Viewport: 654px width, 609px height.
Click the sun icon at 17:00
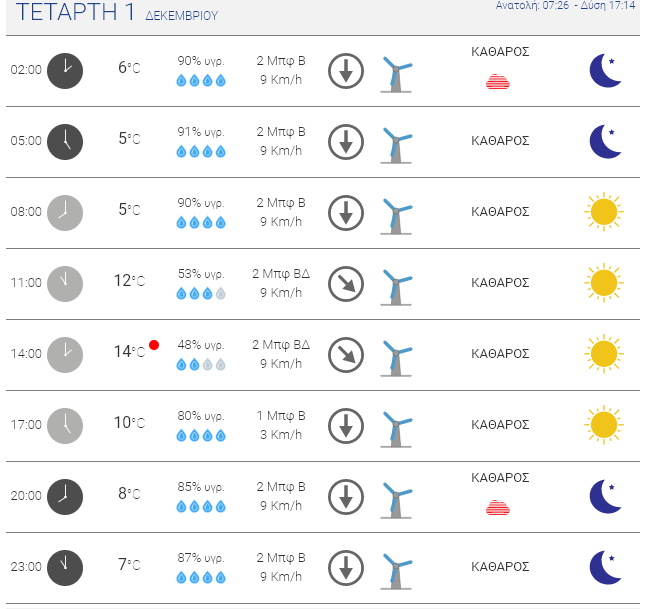(x=604, y=425)
